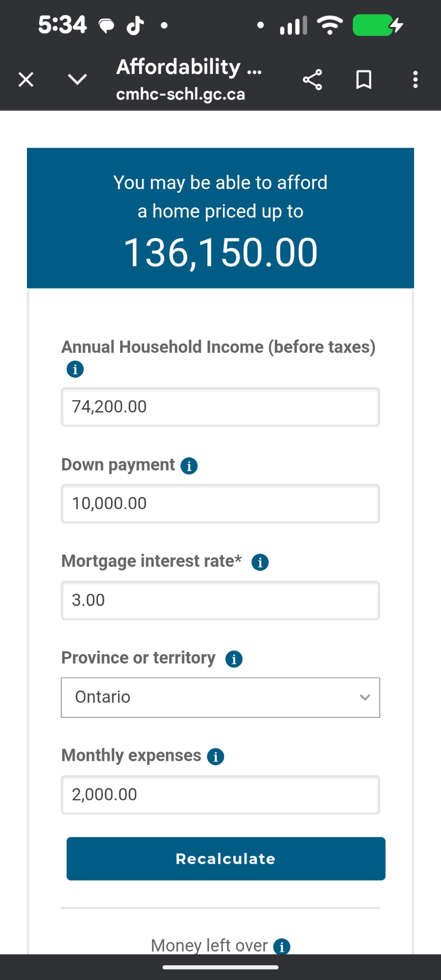Viewport: 441px width, 980px height.
Task: Tap the home gesture bar
Action: (x=220, y=967)
